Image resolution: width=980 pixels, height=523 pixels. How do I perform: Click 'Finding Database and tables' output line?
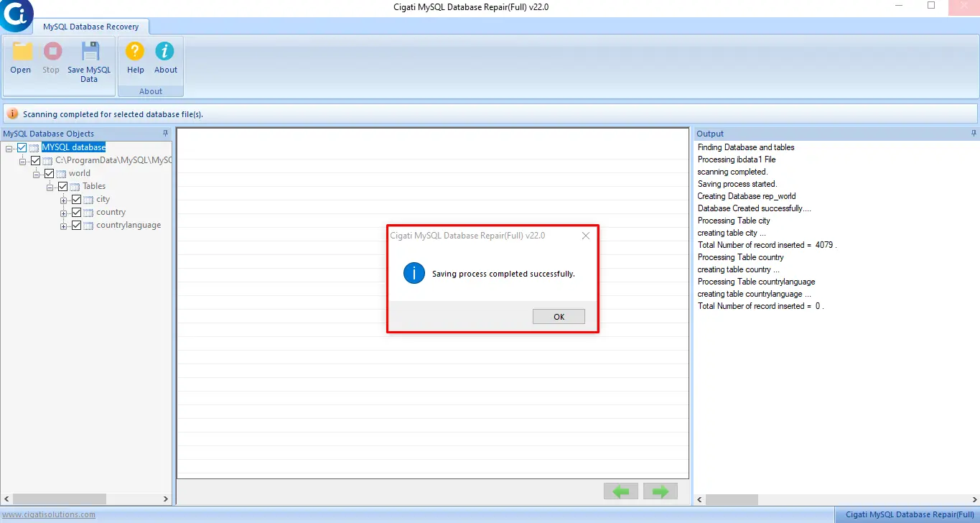(x=746, y=147)
